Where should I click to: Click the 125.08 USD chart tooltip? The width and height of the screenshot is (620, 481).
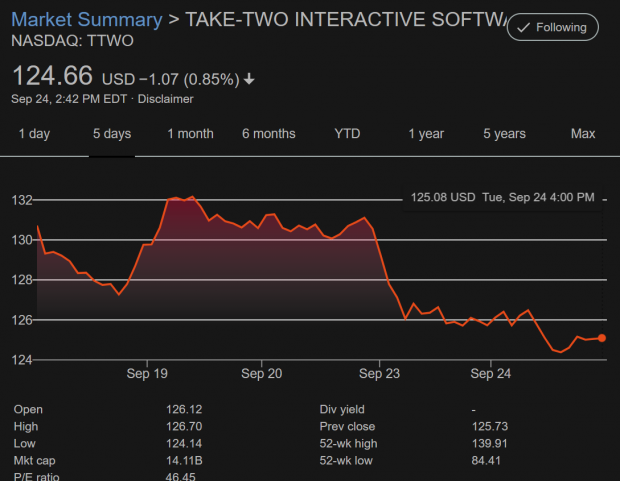point(502,197)
